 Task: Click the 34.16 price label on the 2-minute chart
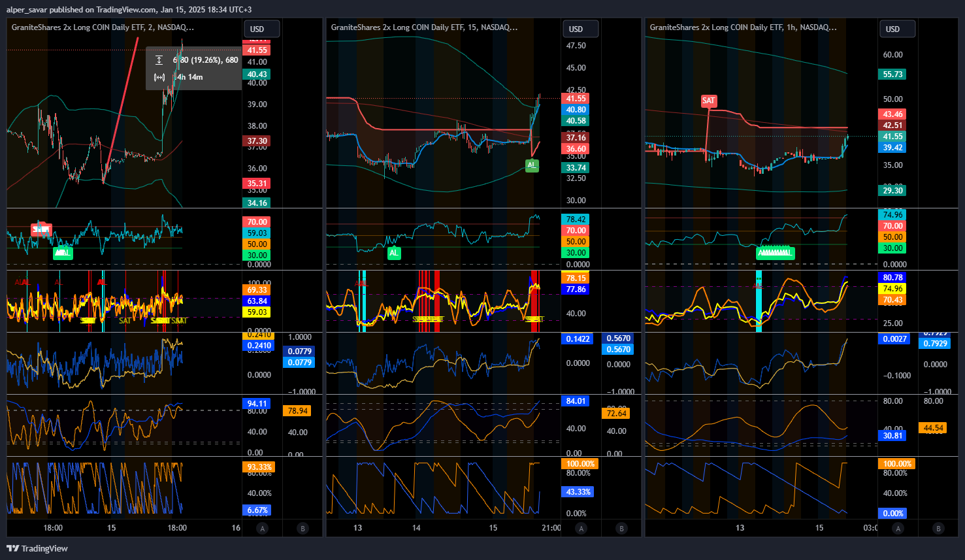[257, 203]
